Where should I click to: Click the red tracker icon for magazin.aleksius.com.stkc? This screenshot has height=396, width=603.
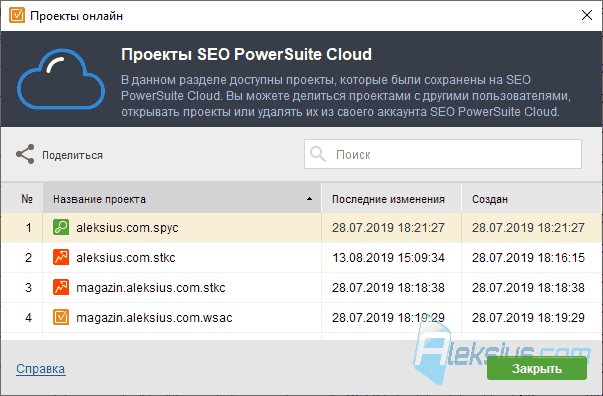pyautogui.click(x=61, y=287)
